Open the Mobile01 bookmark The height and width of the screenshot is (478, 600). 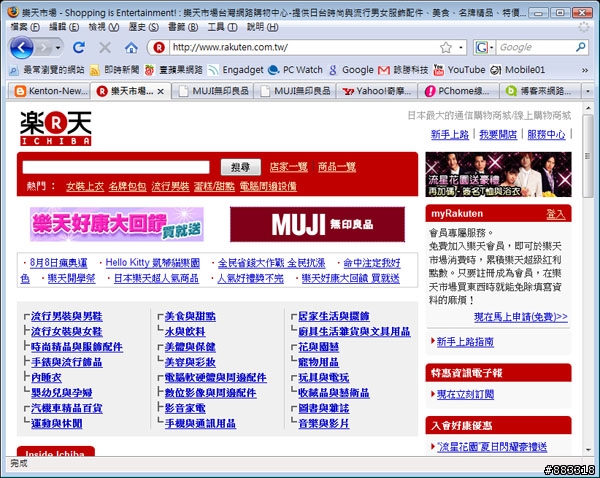[x=517, y=70]
